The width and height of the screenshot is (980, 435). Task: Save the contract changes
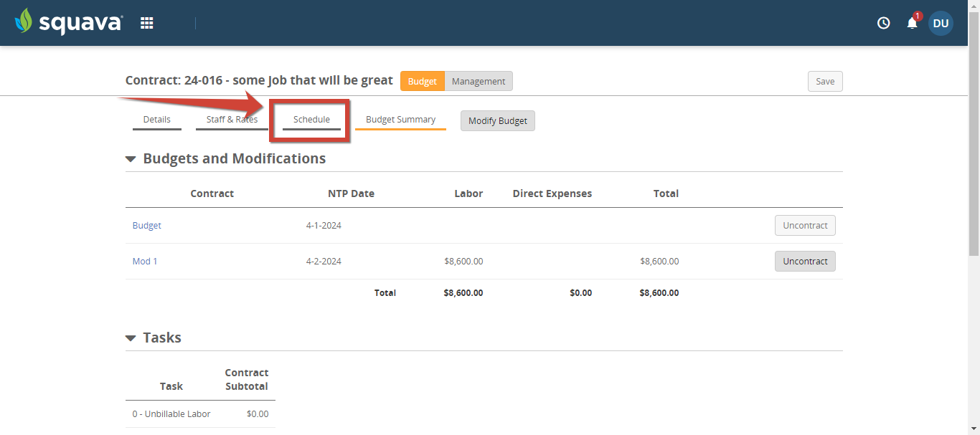click(x=824, y=81)
